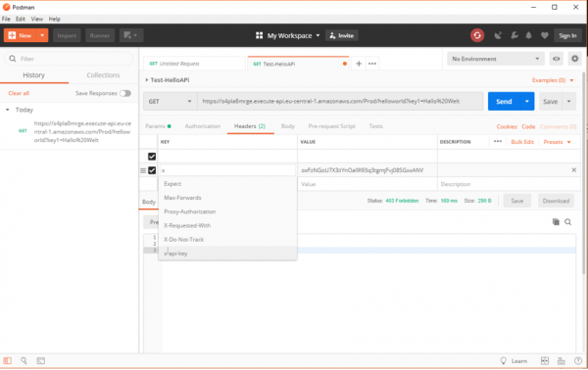
Task: Open the Pre-request Script tab
Action: tap(331, 126)
